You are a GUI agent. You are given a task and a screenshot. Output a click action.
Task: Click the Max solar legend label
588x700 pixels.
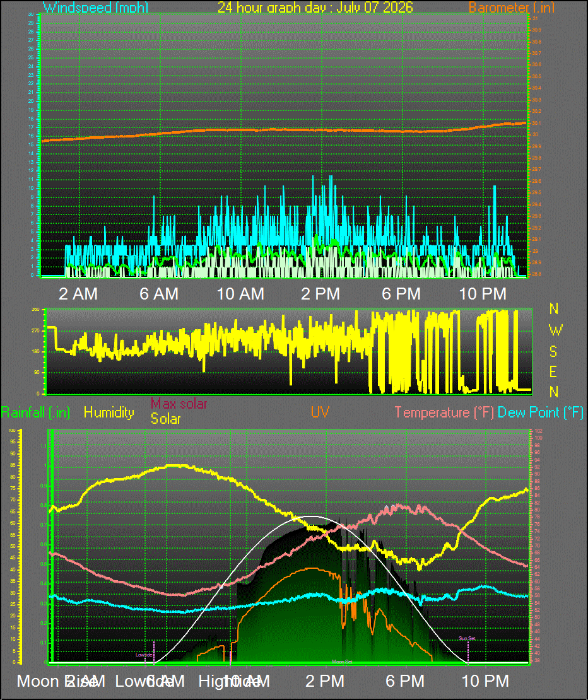[179, 404]
